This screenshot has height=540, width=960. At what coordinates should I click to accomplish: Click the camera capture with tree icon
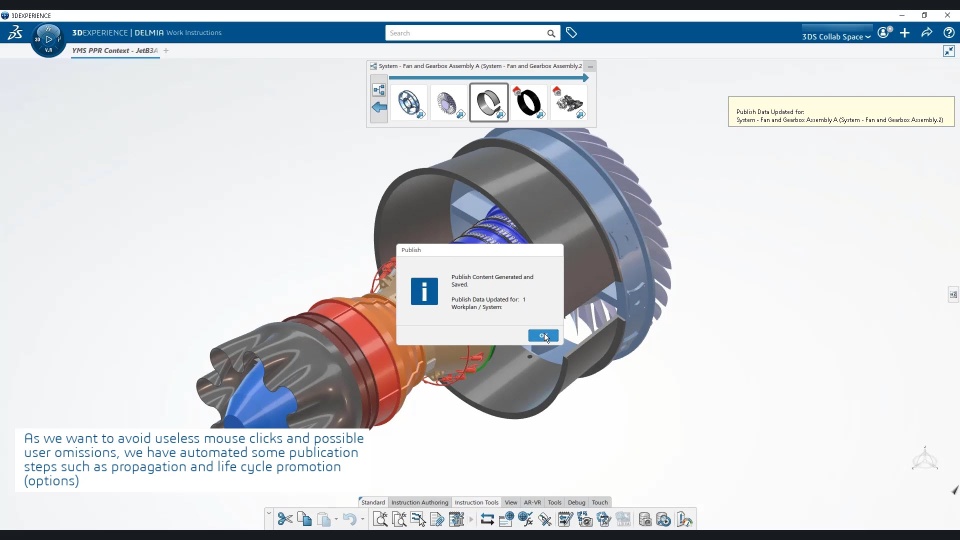(x=585, y=520)
